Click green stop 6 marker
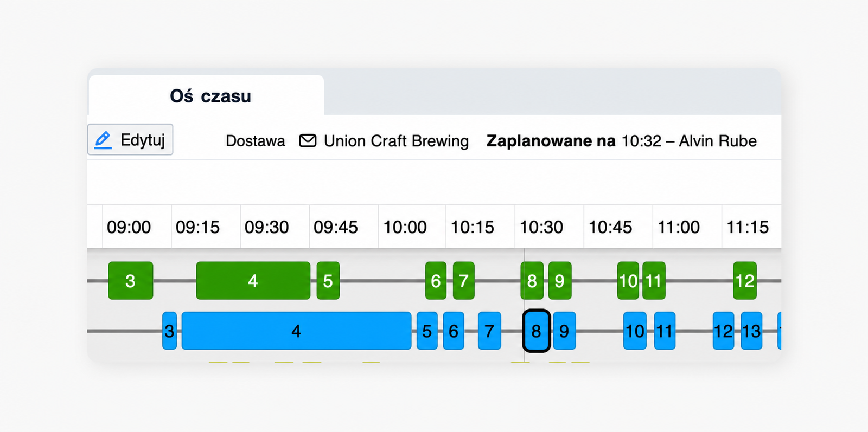This screenshot has height=432, width=868. (436, 280)
